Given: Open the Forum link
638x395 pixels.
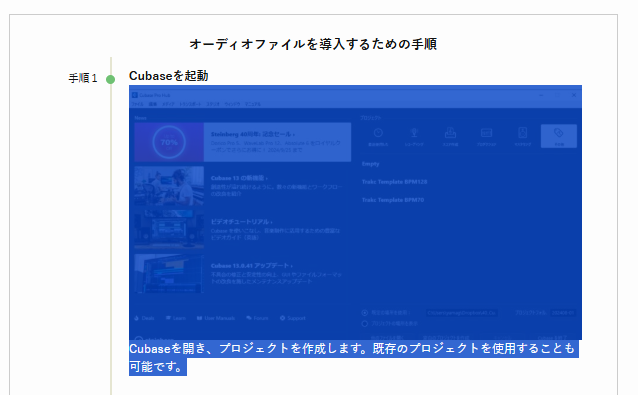Looking at the screenshot, I should tap(257, 318).
